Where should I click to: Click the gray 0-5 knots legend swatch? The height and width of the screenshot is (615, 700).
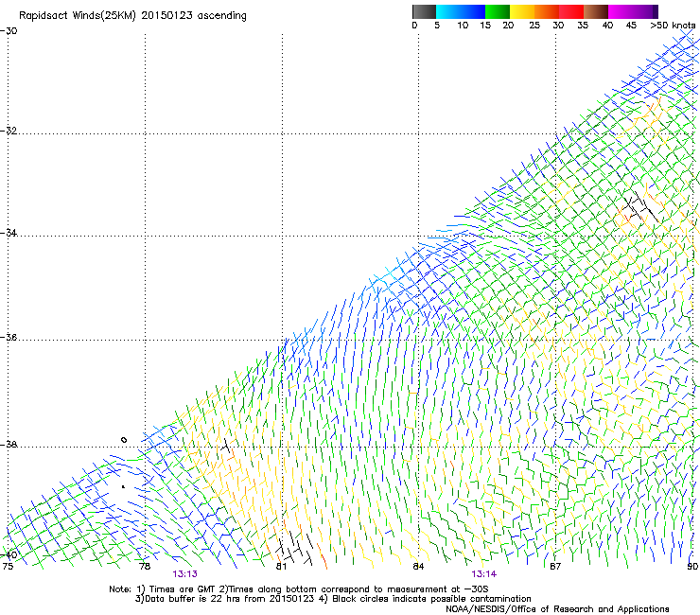tap(424, 11)
